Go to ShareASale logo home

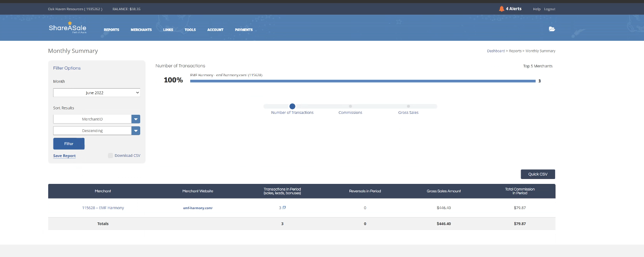coord(68,28)
